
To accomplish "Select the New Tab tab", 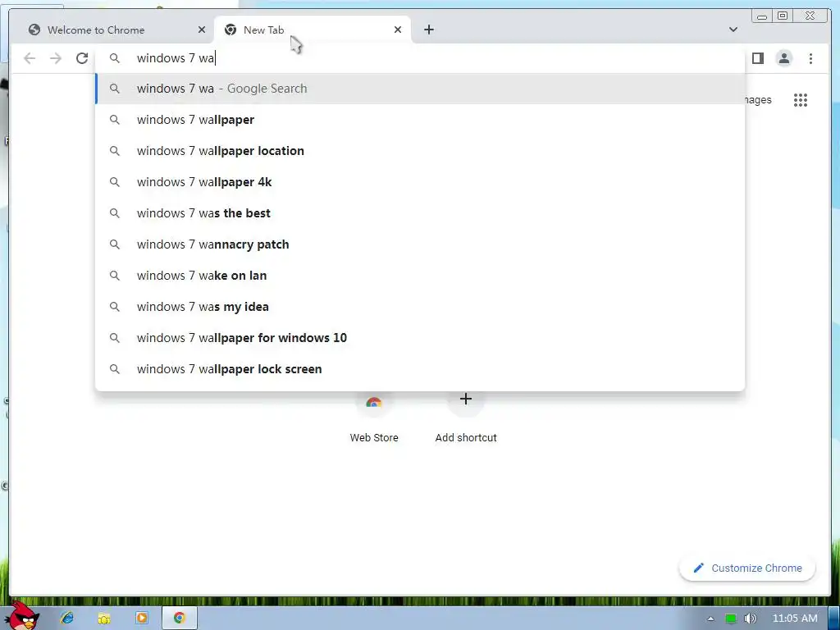I will click(313, 30).
